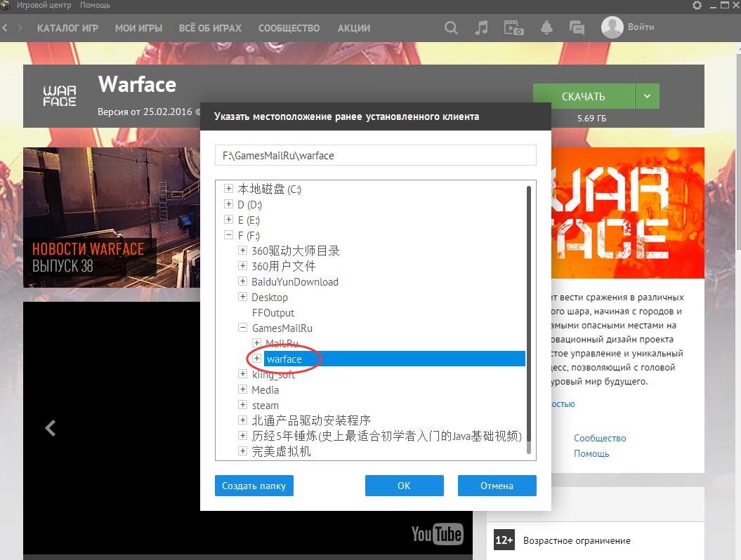Open the settings gear in title bar
Image resolution: width=741 pixels, height=560 pixels.
click(x=697, y=5)
